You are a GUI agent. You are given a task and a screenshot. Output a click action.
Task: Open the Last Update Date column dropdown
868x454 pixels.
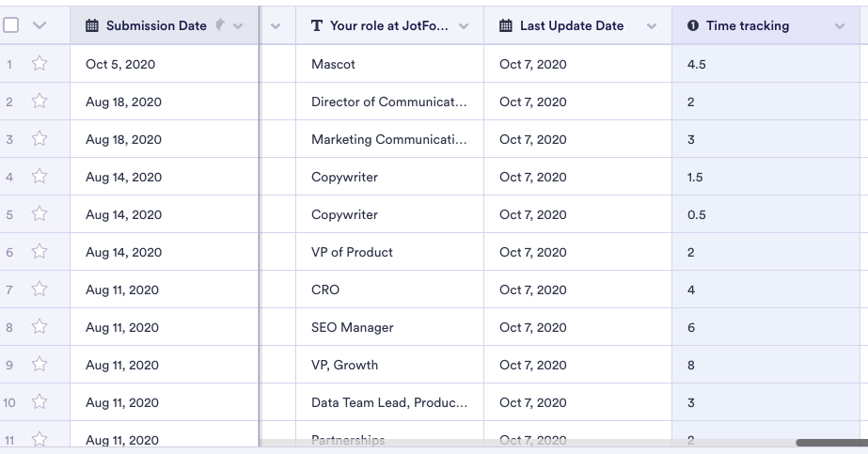[x=652, y=26]
